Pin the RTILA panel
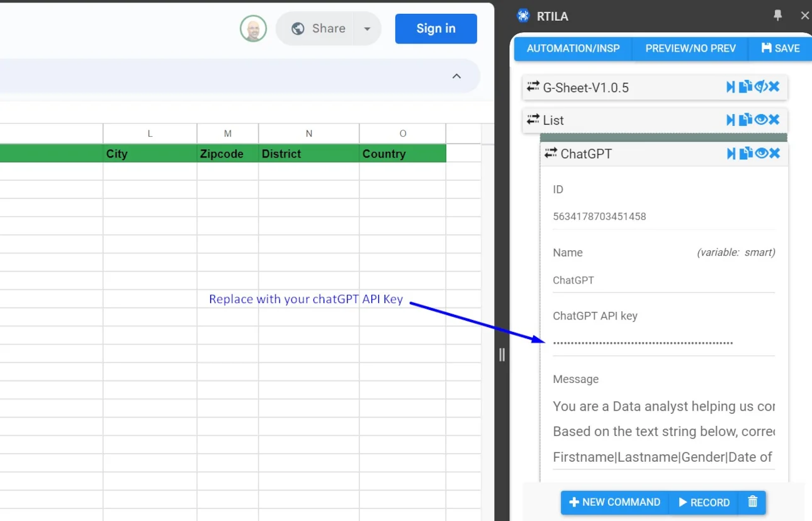 click(778, 16)
